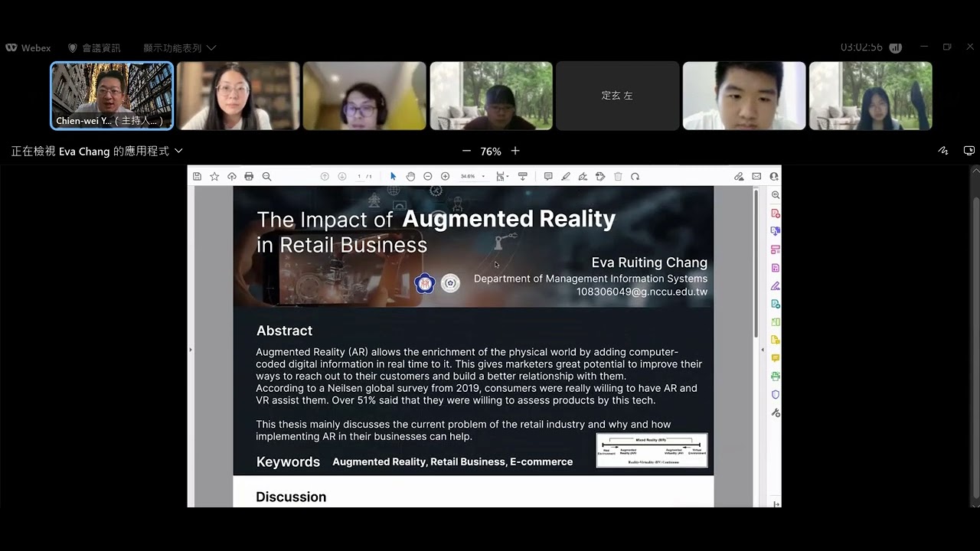Zoom in shared content with plus button
Viewport: 980px width, 551px height.
point(515,151)
